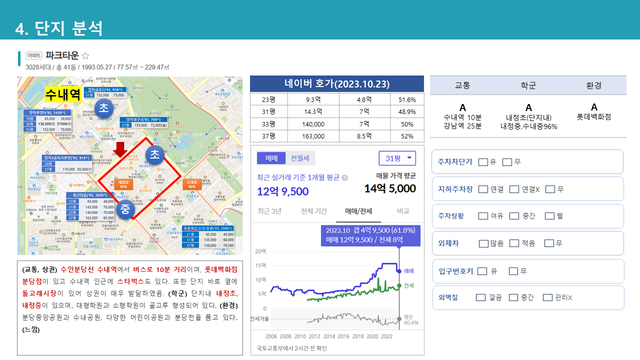The width and height of the screenshot is (640, 360).
Task: Check 유 for 입구번호키
Action: click(x=482, y=271)
